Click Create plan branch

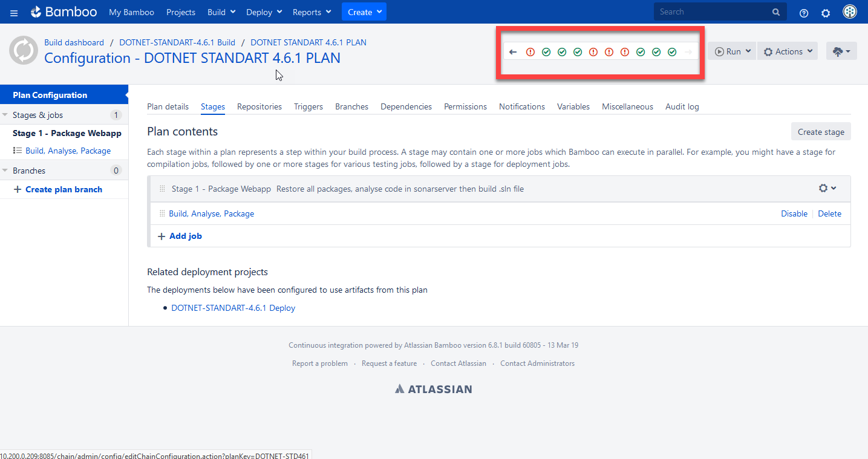64,190
